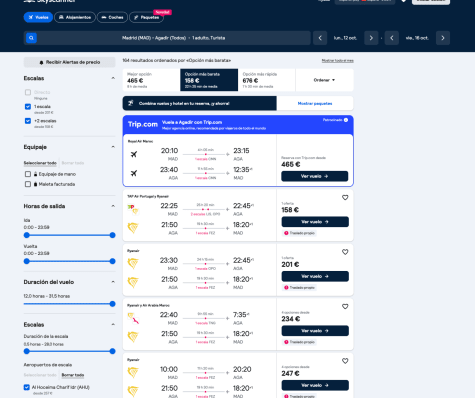Click the return date vie., 16 oct.
The image size is (475, 398).
click(x=417, y=38)
